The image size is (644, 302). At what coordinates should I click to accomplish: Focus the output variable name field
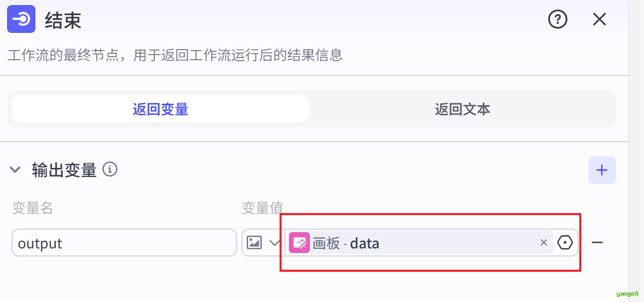click(124, 243)
